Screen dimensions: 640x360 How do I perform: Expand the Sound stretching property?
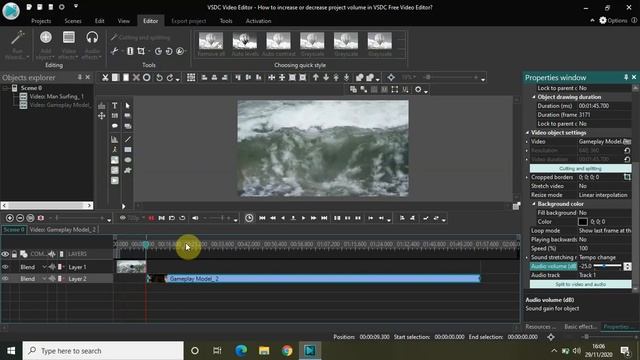coord(527,258)
